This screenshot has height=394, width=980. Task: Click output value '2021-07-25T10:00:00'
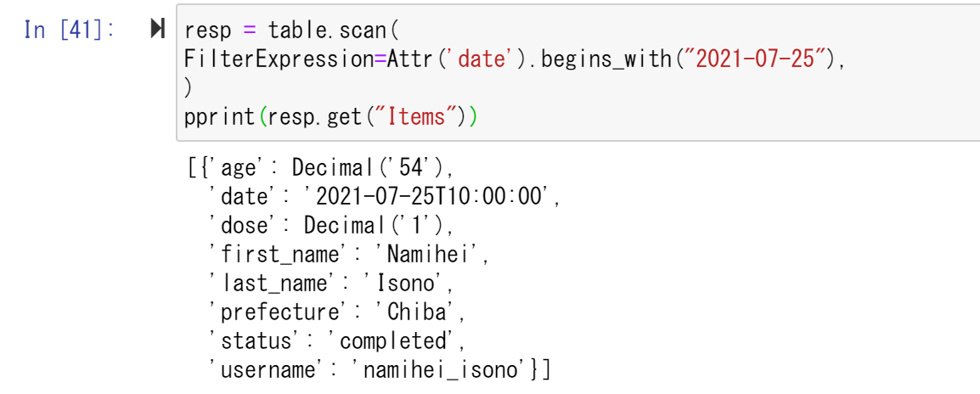tap(425, 197)
